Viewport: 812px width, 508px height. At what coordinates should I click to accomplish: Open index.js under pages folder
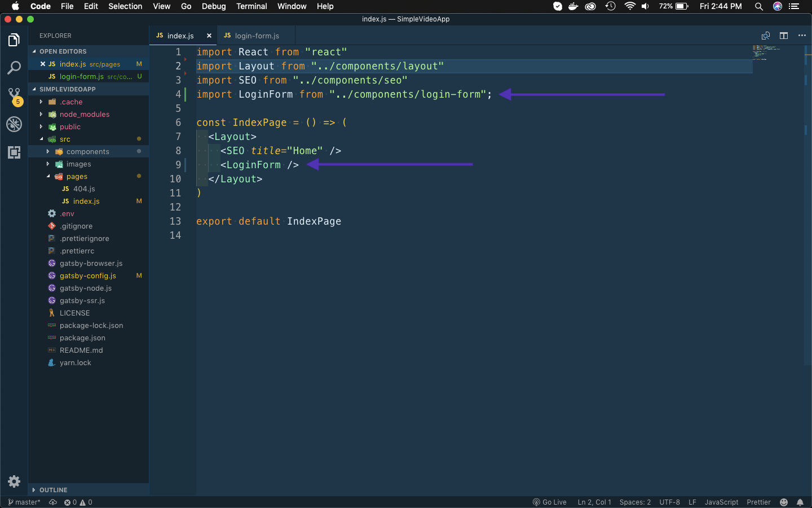[89, 202]
